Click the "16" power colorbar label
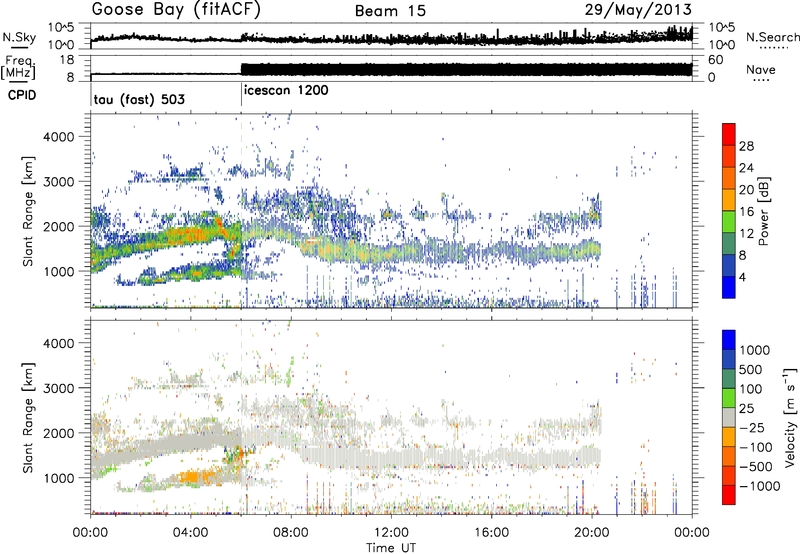This screenshot has height=554, width=800. (x=746, y=212)
